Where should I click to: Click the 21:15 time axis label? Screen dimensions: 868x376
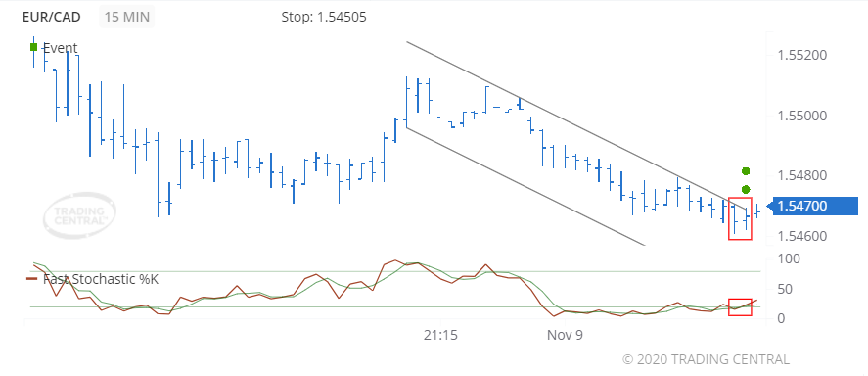(440, 335)
